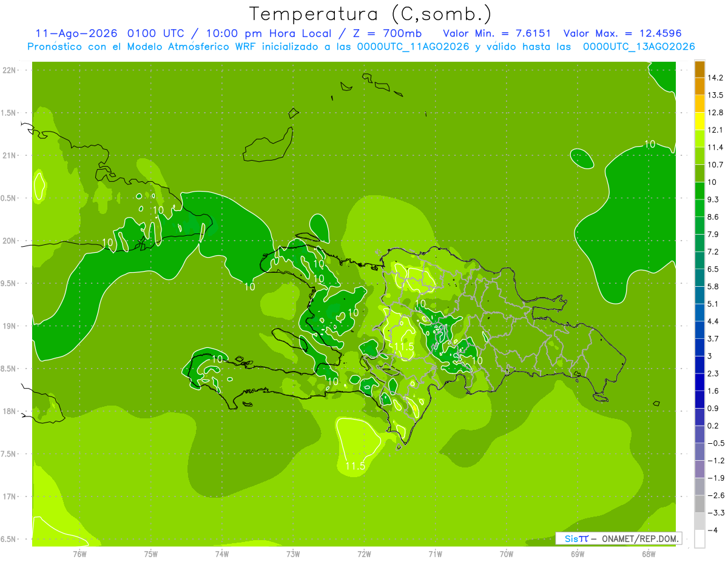Click the -0.5 colorbar label
Image resolution: width=728 pixels, height=562 pixels.
715,443
